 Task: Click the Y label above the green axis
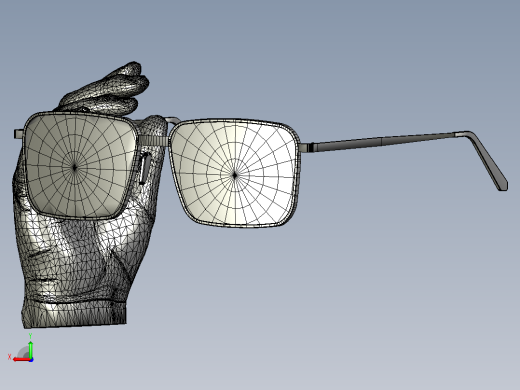click(30, 336)
